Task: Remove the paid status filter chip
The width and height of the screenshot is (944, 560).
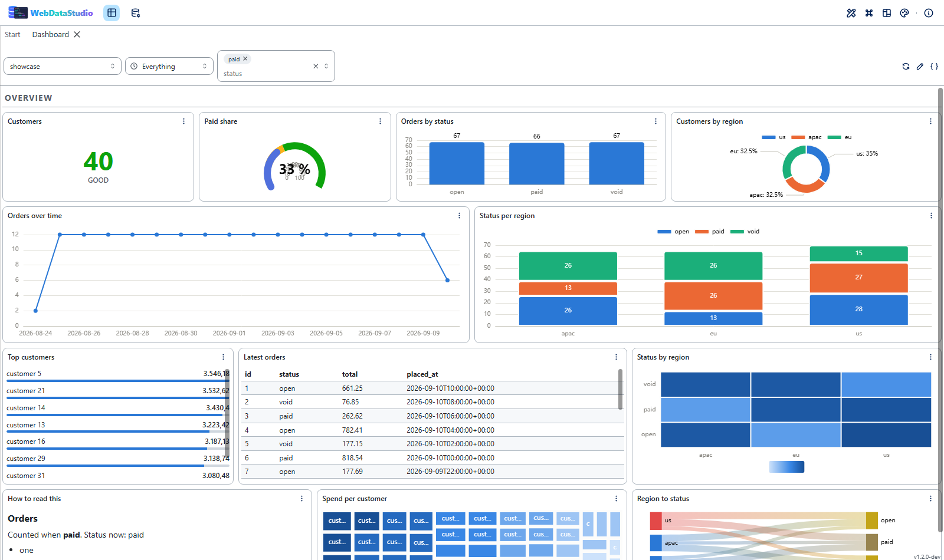Action: coord(245,59)
